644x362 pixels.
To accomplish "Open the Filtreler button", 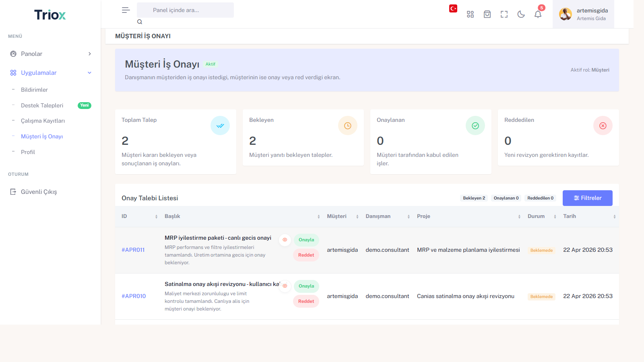I will pos(588,198).
